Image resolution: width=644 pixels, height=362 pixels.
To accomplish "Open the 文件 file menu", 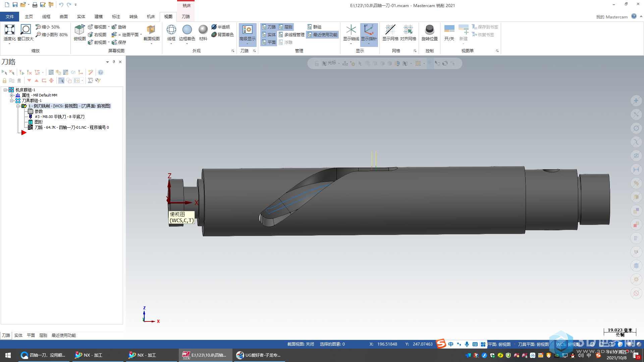I will (x=10, y=16).
